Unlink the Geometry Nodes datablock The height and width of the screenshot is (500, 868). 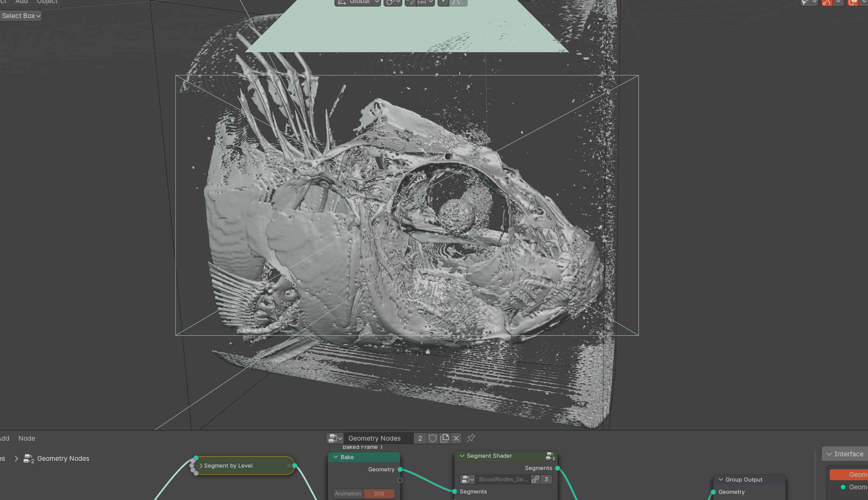click(456, 438)
